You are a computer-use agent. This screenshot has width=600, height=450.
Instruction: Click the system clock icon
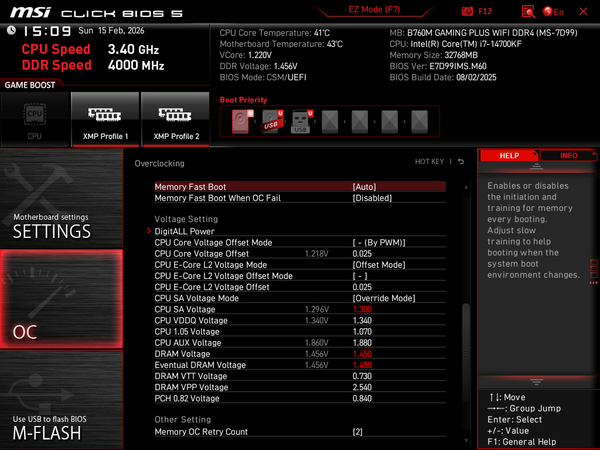11,30
